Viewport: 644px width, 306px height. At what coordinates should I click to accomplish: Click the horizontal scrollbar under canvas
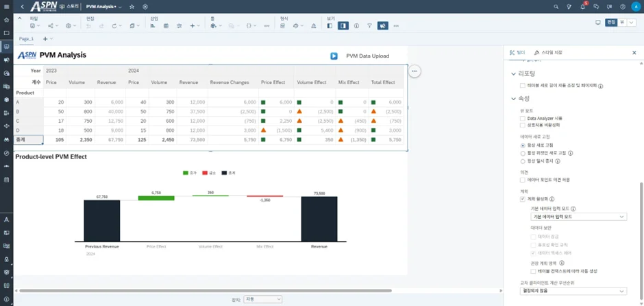pyautogui.click(x=206, y=291)
